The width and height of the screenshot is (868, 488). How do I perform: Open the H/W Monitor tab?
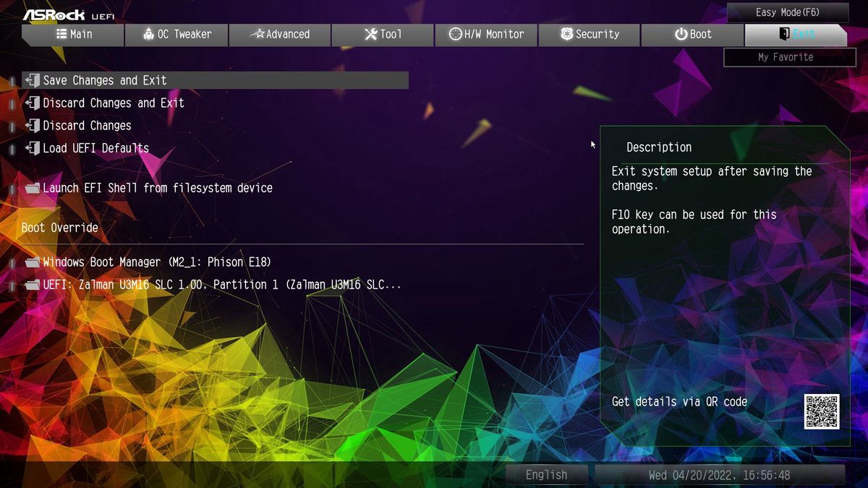click(x=486, y=34)
